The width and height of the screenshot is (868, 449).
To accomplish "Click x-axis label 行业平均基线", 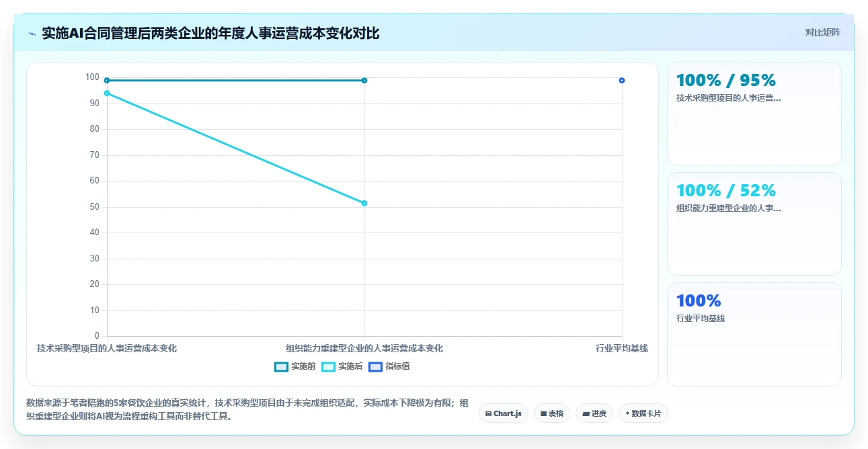I will click(x=622, y=348).
